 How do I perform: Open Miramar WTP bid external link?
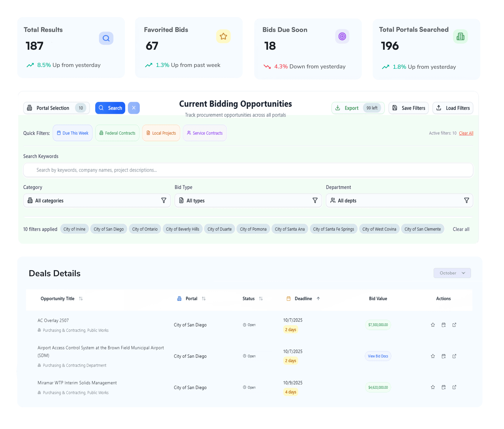pyautogui.click(x=454, y=387)
